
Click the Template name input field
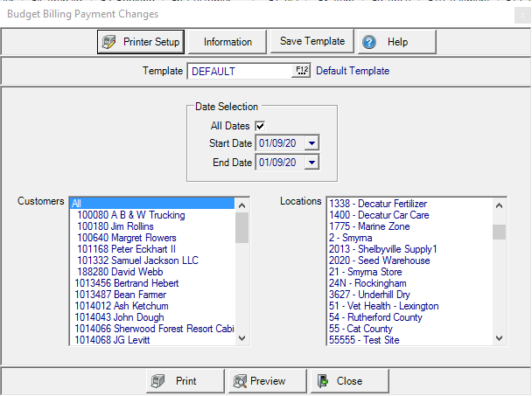(x=239, y=71)
